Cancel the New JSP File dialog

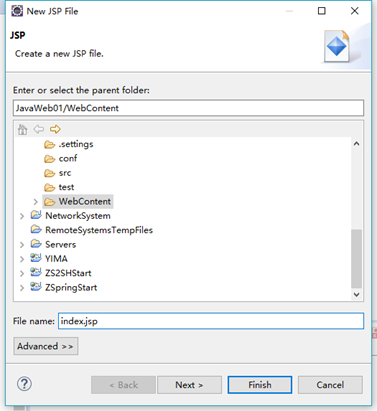[330, 385]
